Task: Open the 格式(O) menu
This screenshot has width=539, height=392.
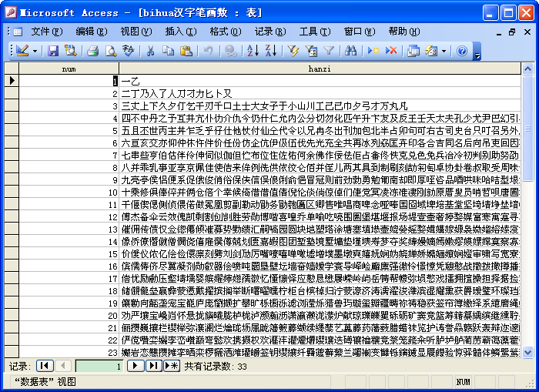Action: point(226,32)
